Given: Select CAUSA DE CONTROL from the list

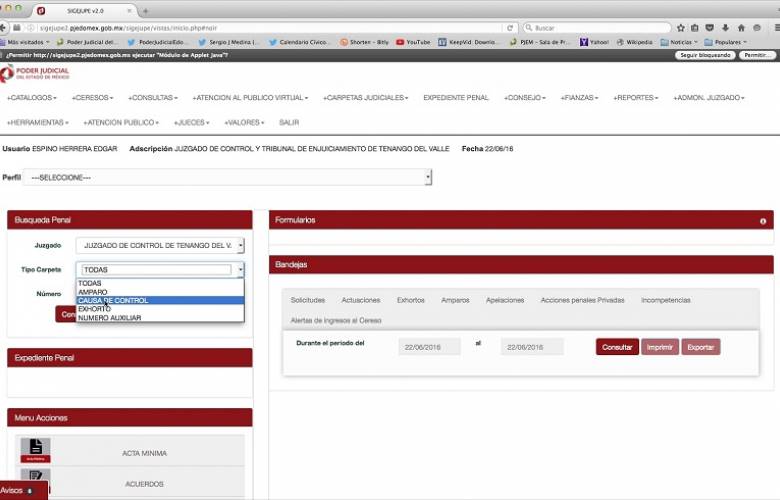Looking at the screenshot, I should tap(113, 300).
